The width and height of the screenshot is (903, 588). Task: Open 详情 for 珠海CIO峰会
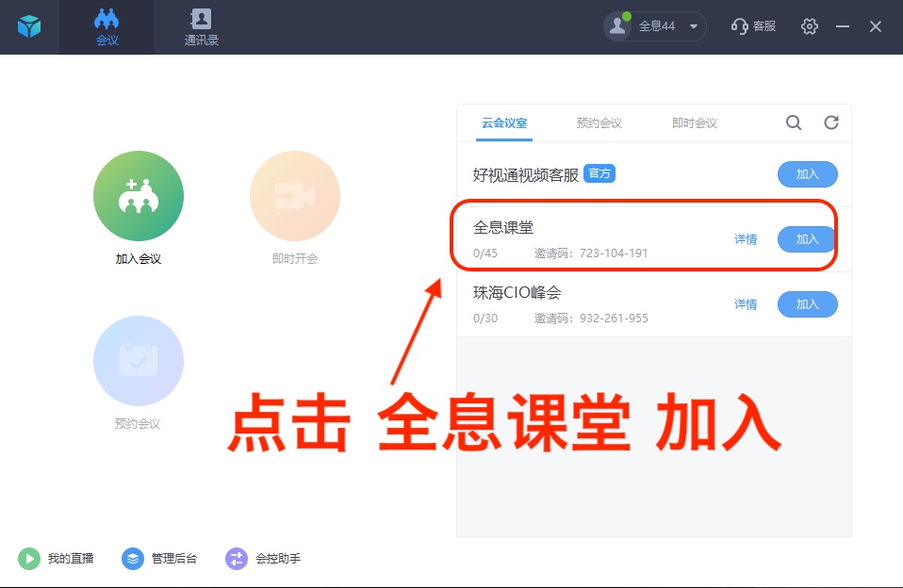click(746, 304)
